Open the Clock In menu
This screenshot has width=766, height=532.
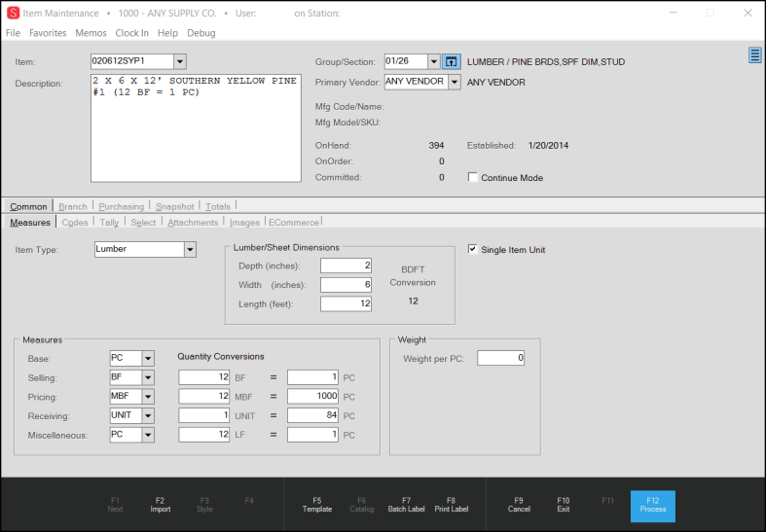tap(132, 33)
